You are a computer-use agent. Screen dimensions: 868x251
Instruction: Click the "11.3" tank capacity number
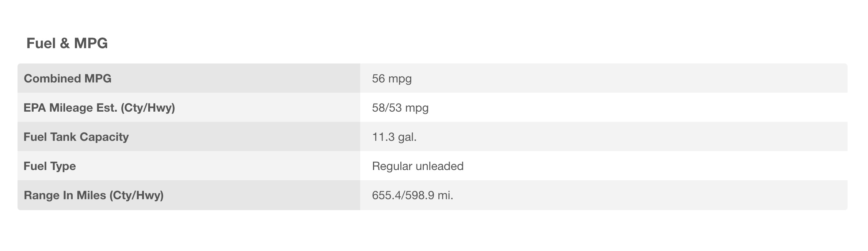(x=383, y=137)
